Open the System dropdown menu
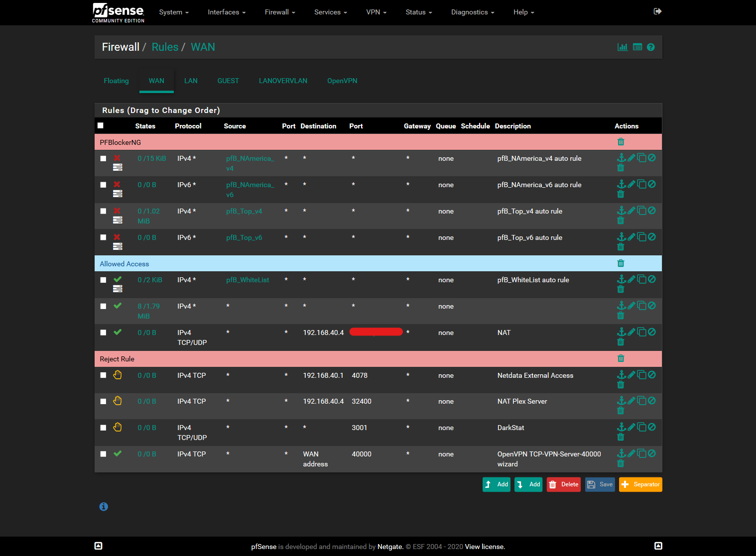Viewport: 756px width, 556px height. pos(174,12)
